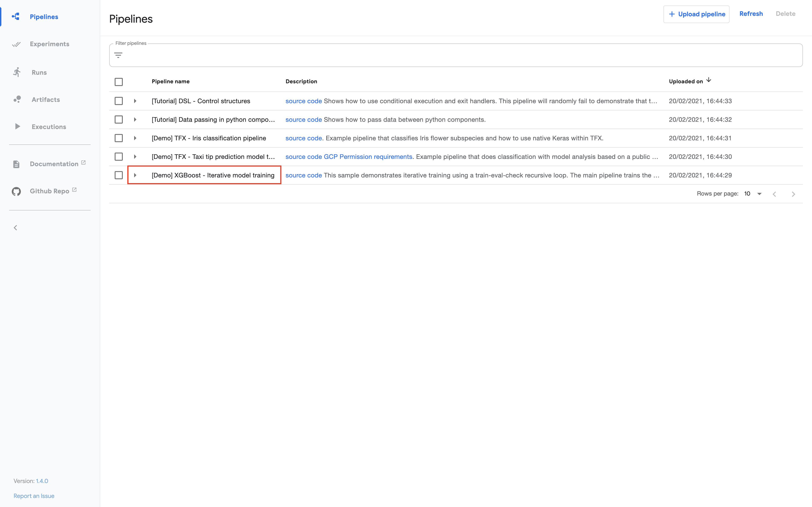Image resolution: width=812 pixels, height=507 pixels.
Task: Click the Documentation file icon
Action: (x=16, y=164)
